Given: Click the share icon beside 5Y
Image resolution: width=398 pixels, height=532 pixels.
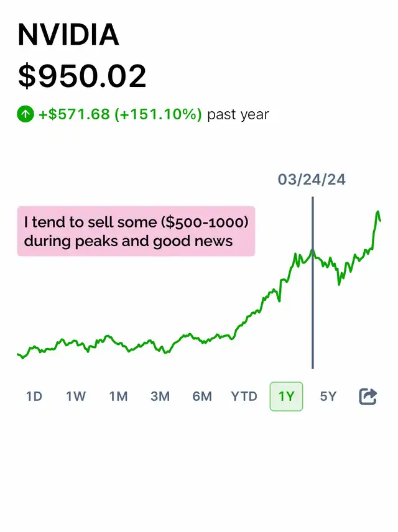Looking at the screenshot, I should 368,397.
